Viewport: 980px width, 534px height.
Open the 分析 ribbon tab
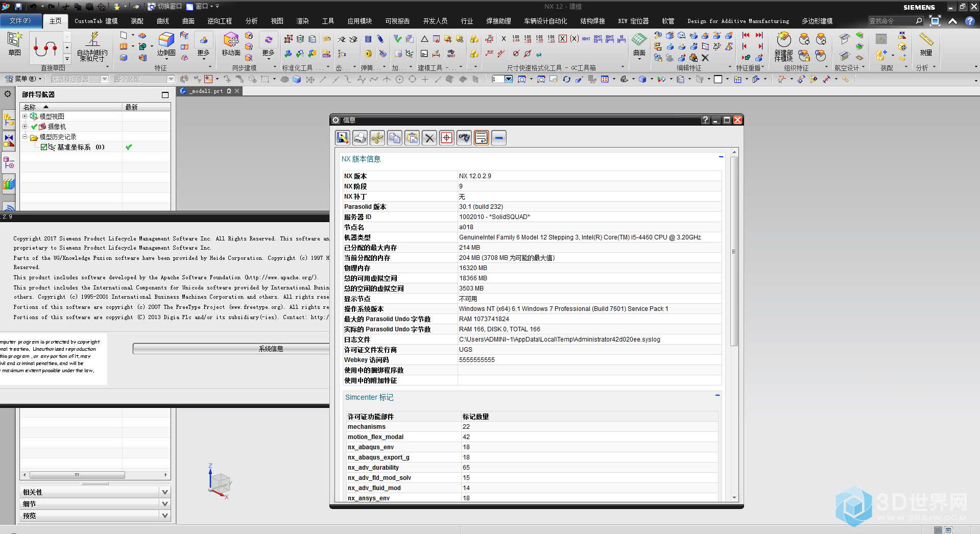251,21
